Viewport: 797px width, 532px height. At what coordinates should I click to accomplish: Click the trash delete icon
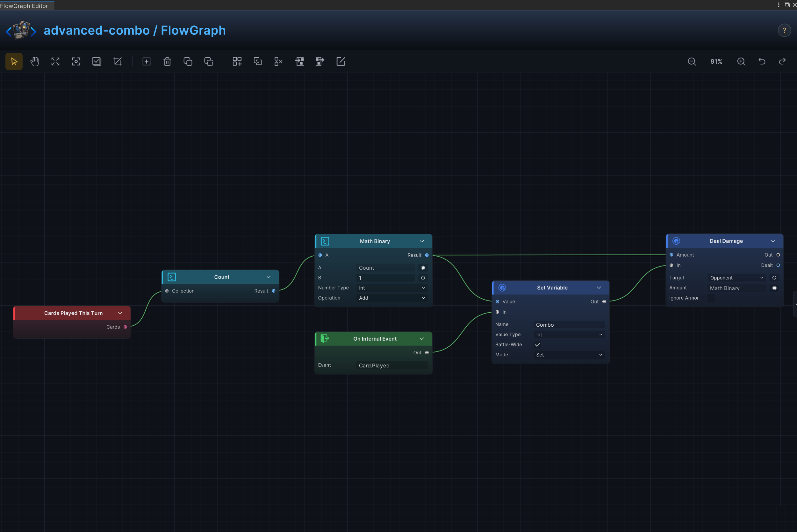point(167,61)
